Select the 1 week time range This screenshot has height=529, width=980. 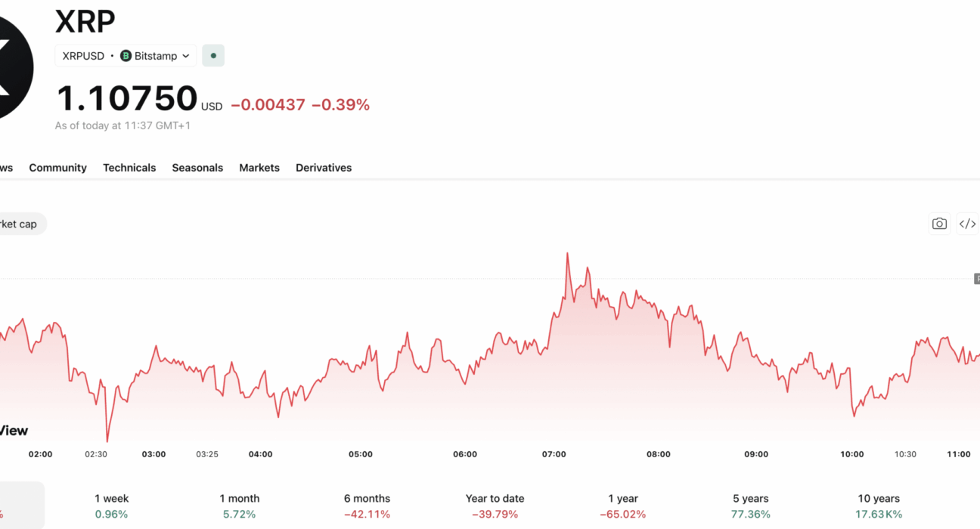coord(111,506)
